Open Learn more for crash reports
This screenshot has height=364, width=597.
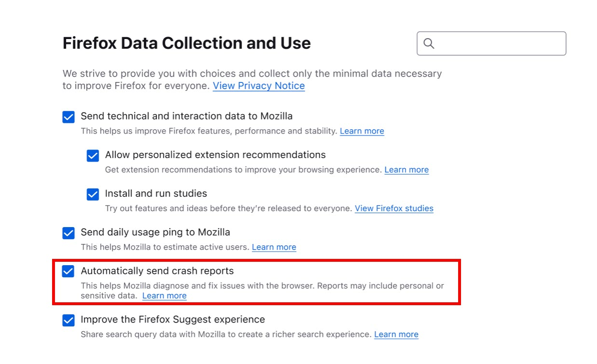(x=164, y=296)
